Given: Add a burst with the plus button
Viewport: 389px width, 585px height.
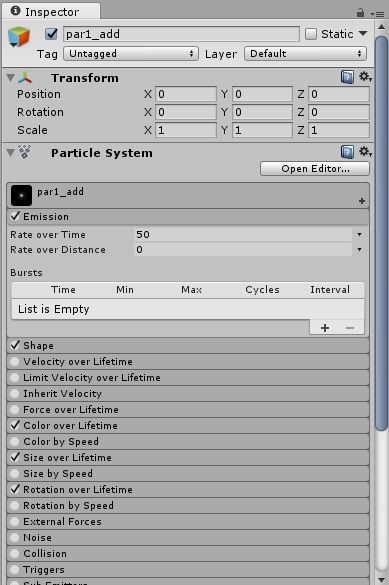Looking at the screenshot, I should coord(325,328).
